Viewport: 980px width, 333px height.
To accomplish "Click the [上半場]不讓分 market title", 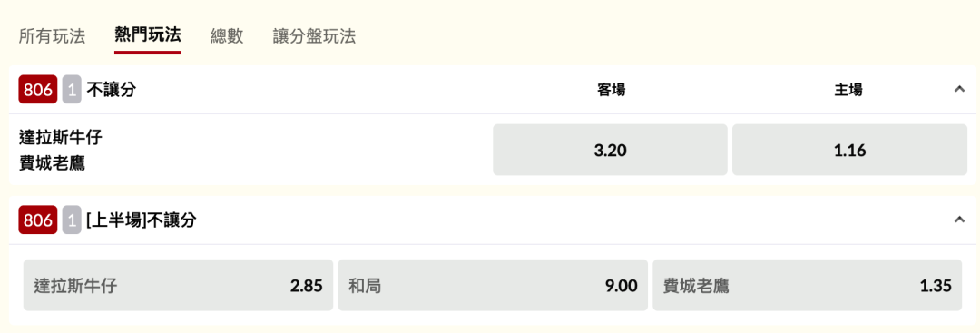I will click(142, 220).
